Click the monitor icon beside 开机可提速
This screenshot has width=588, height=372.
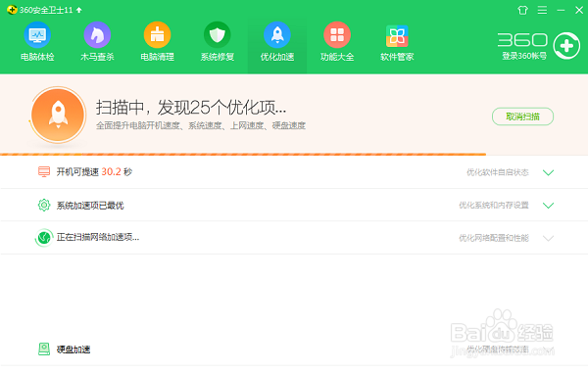click(44, 171)
